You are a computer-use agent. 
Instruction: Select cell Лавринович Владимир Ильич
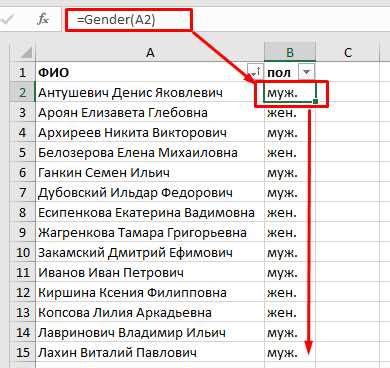coord(150,332)
